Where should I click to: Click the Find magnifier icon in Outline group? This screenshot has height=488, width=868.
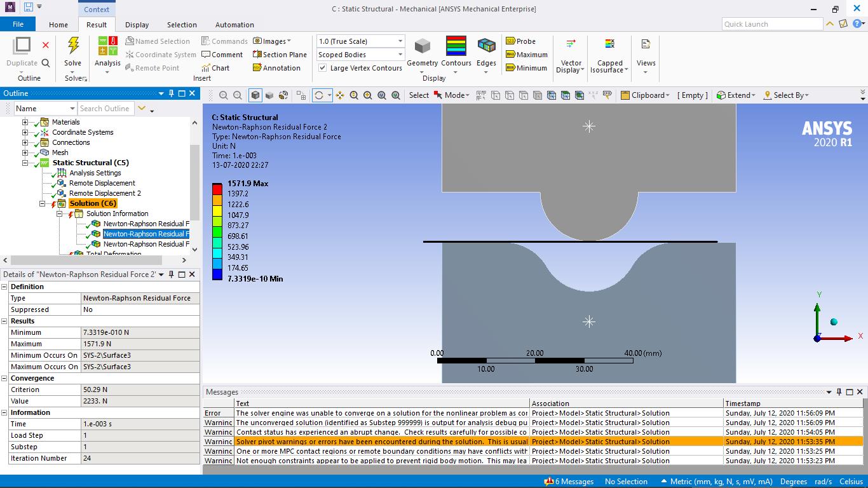pyautogui.click(x=46, y=63)
